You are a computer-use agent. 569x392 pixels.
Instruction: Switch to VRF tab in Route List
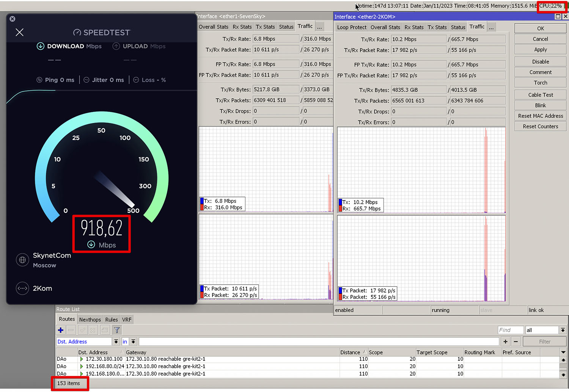tap(127, 320)
